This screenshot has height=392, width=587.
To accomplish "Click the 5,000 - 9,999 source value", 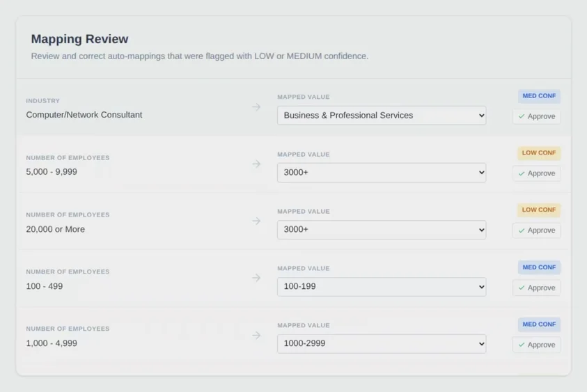I will tap(52, 172).
